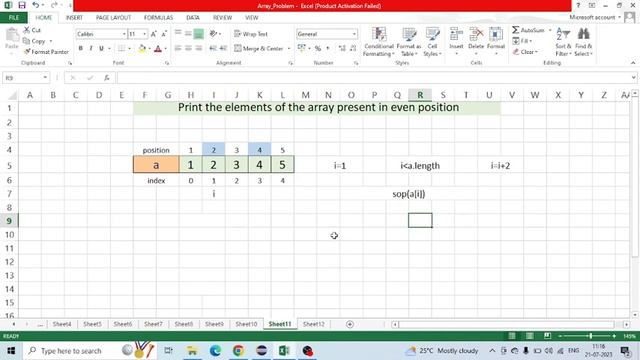
Task: Click into the formula bar
Action: pos(373,78)
